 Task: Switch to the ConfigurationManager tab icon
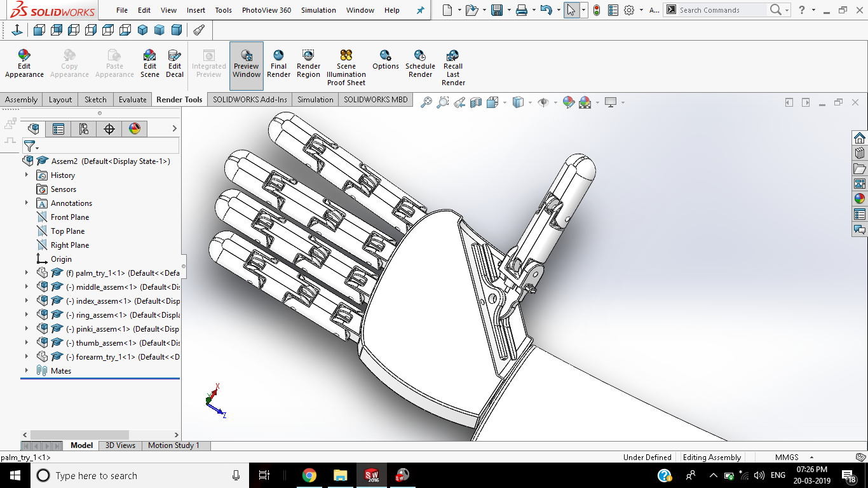click(84, 129)
